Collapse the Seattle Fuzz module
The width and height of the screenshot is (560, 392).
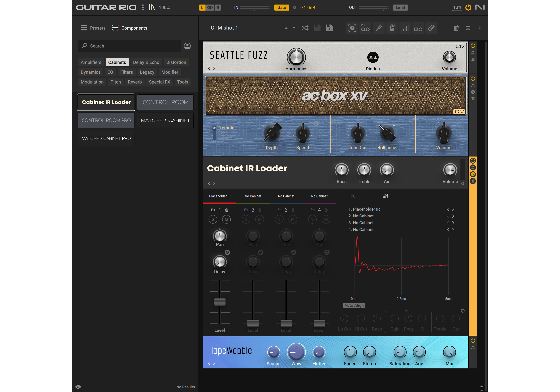pos(473,52)
